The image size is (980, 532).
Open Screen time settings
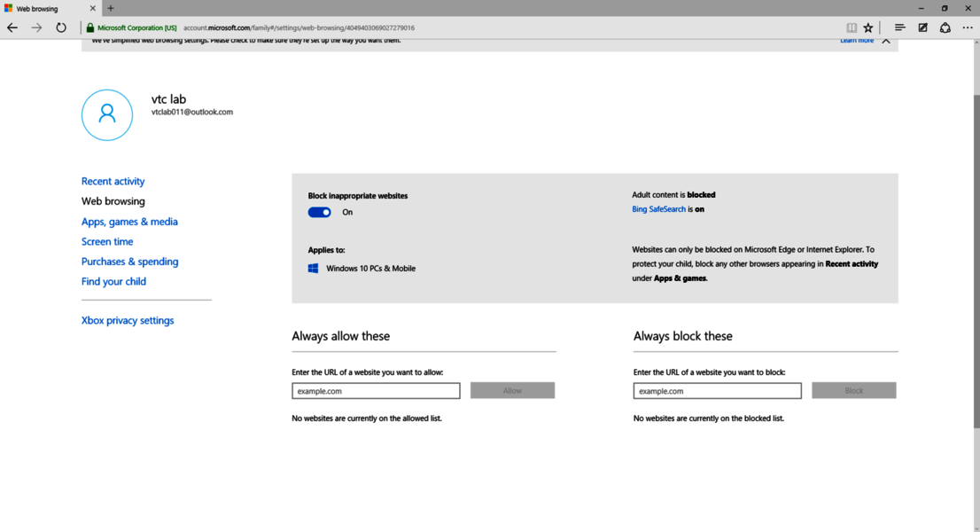point(106,241)
